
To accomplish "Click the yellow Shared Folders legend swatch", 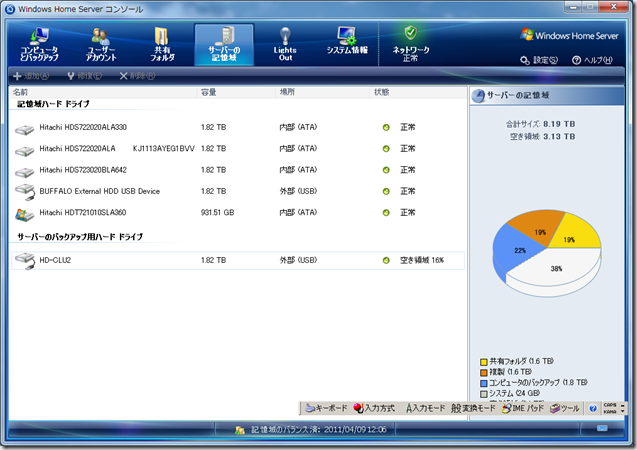I will click(x=483, y=361).
